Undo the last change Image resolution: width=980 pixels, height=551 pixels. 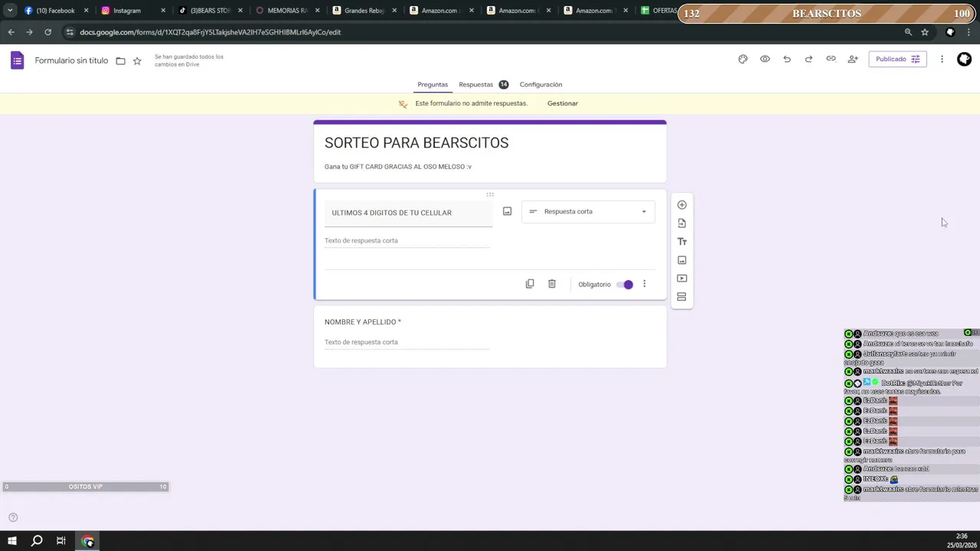[786, 59]
